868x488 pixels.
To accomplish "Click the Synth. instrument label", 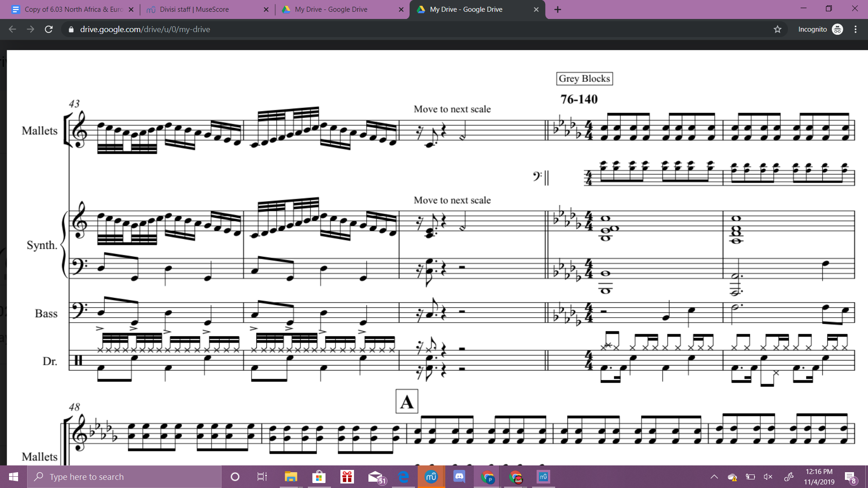I will (x=42, y=245).
